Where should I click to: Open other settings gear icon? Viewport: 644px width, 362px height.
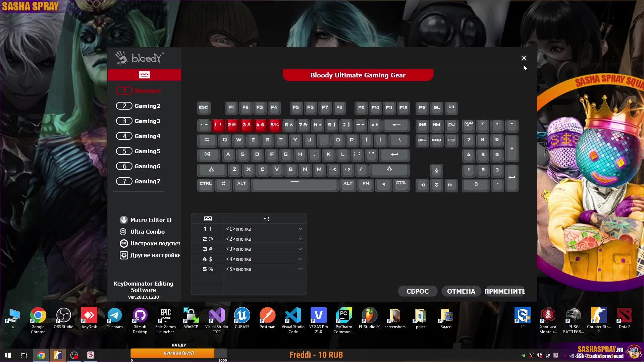(124, 255)
